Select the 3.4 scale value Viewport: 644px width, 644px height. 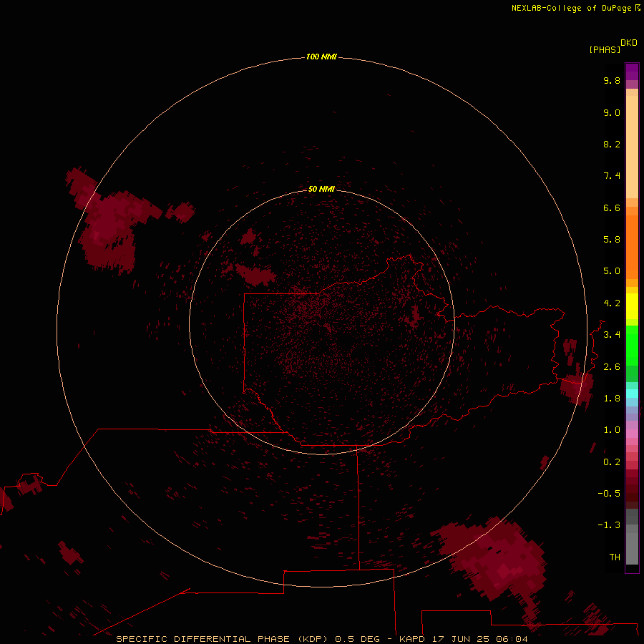pyautogui.click(x=612, y=335)
